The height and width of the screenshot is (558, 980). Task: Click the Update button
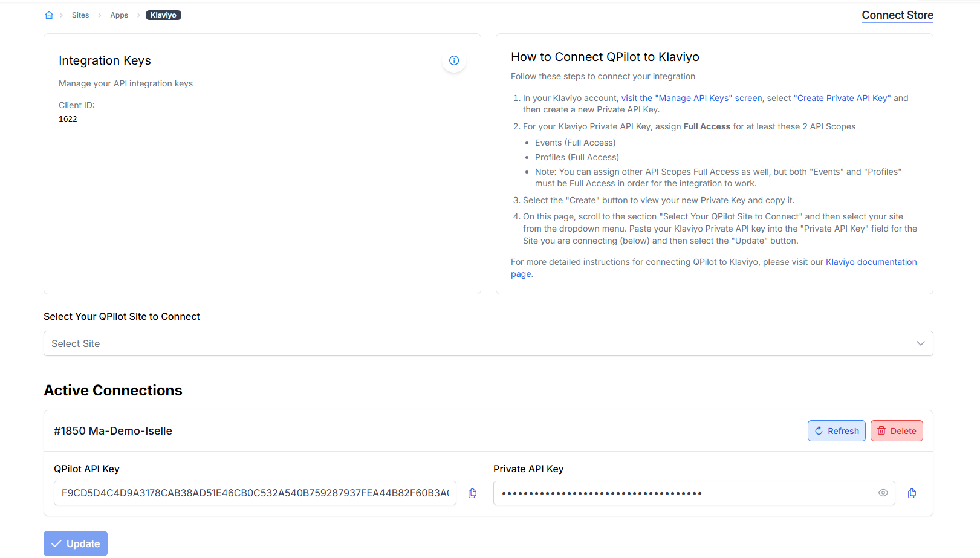click(76, 543)
